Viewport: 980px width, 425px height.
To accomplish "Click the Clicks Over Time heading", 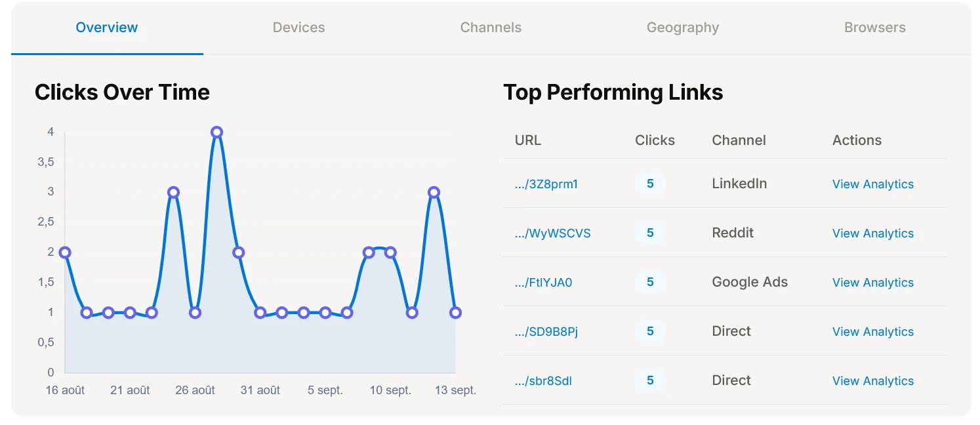I will 122,92.
